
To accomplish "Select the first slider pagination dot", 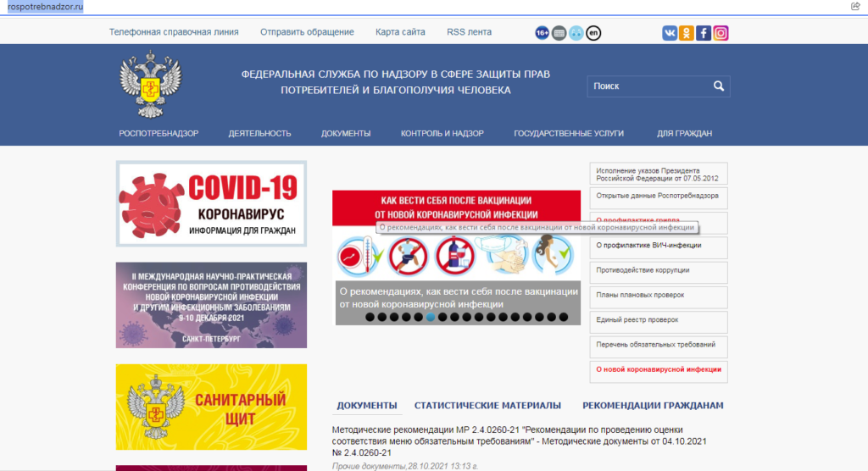I will (370, 317).
